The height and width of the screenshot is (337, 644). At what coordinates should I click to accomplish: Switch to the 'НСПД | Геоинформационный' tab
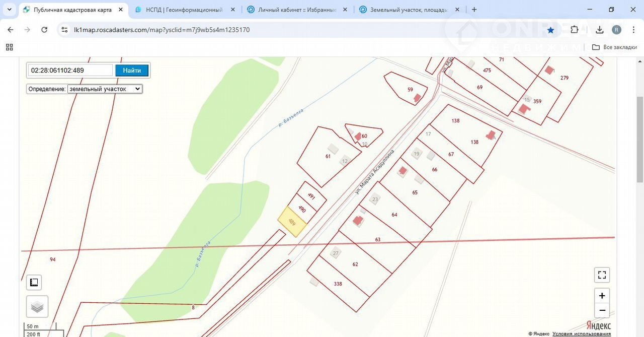click(x=184, y=10)
